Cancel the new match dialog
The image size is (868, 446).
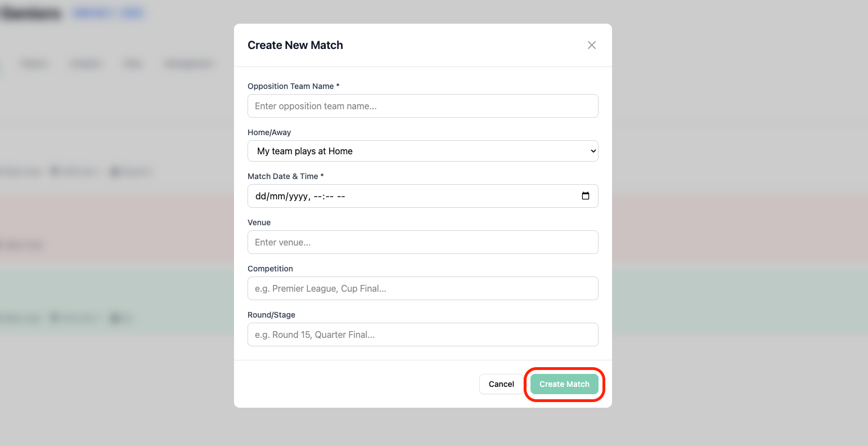(501, 384)
